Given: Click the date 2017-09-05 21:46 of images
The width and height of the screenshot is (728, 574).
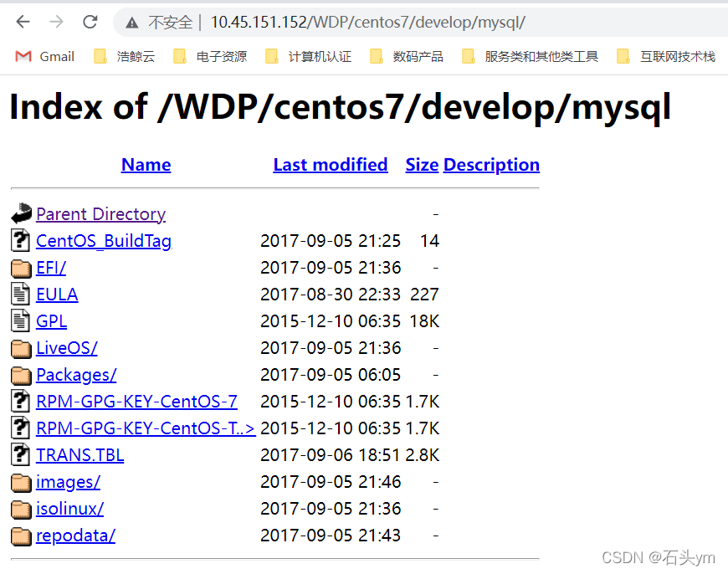Looking at the screenshot, I should click(x=331, y=482).
